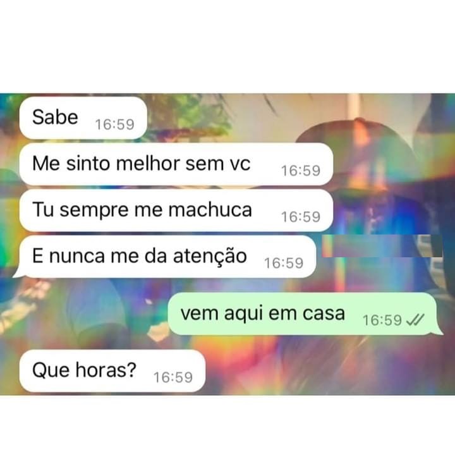Click timestamp on 'Me sinto melhor sem vc'

point(301,171)
